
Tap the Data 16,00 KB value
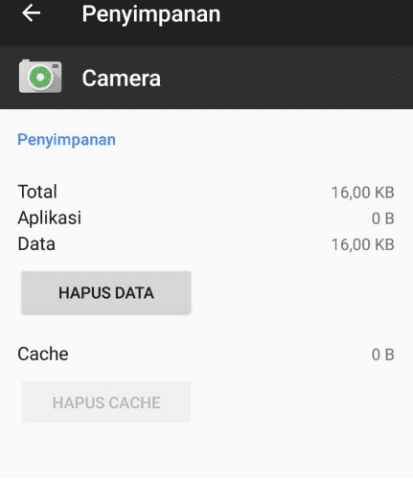coord(363,244)
